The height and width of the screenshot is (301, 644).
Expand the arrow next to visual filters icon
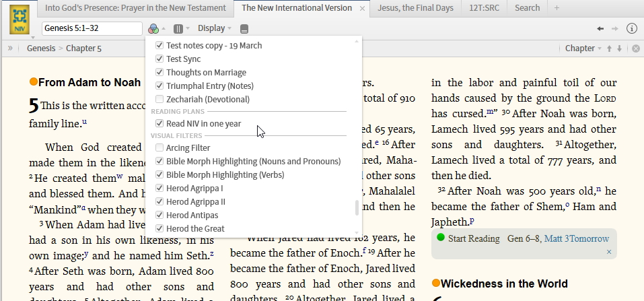164,29
